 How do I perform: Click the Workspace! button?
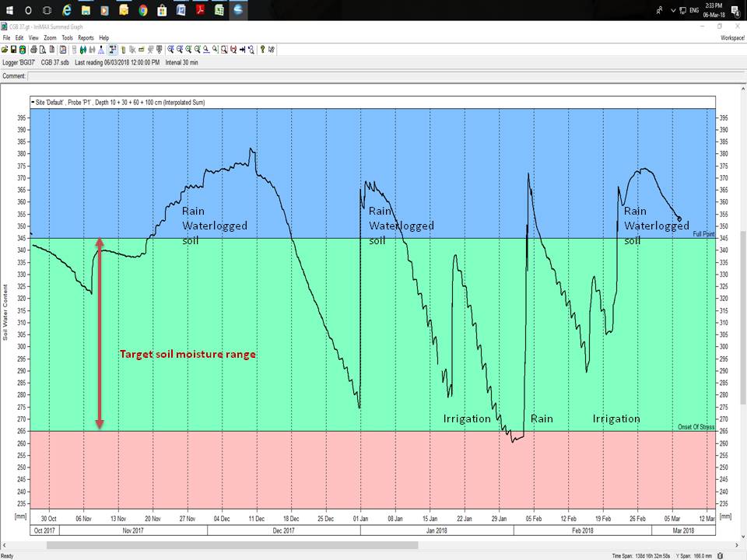pos(732,37)
